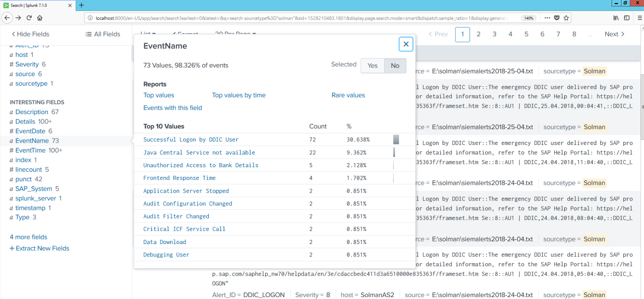Click the Pocket save icon
The height and width of the screenshot is (299, 644).
557,18
